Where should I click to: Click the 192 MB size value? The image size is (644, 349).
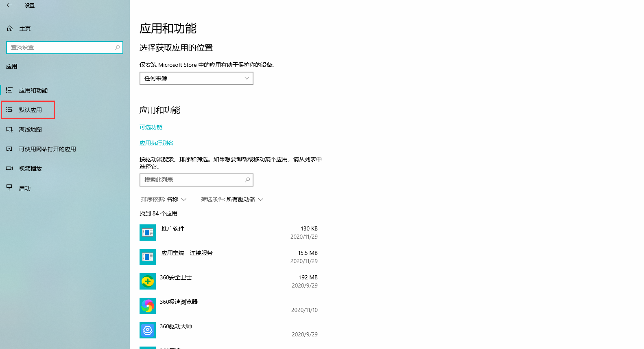(x=308, y=277)
